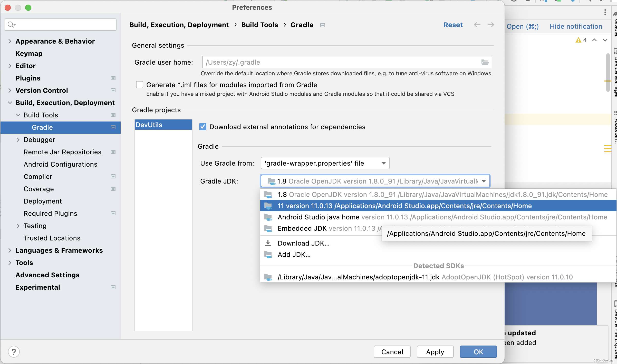Expand Appearance & Behavior section
Image resolution: width=617 pixels, height=364 pixels.
(x=10, y=41)
